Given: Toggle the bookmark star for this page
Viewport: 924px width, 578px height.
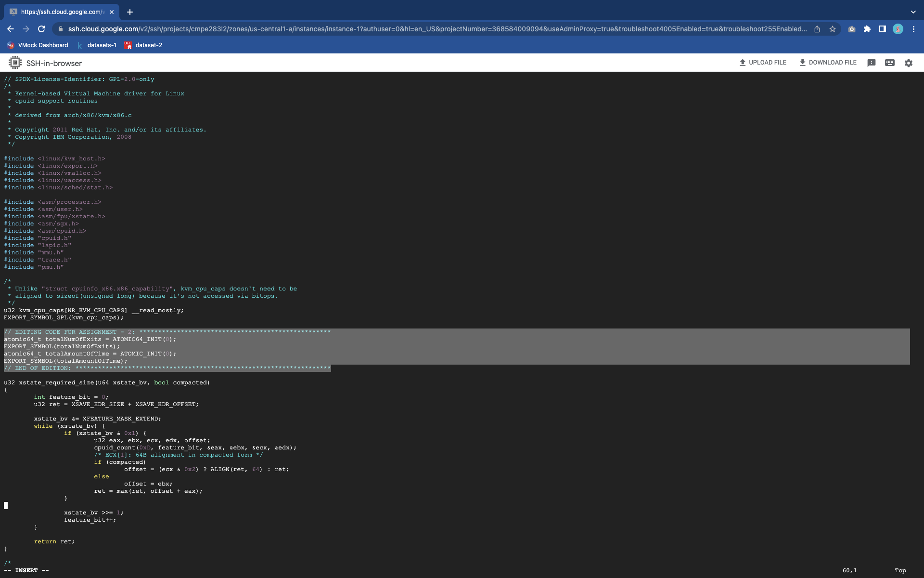Looking at the screenshot, I should point(833,29).
